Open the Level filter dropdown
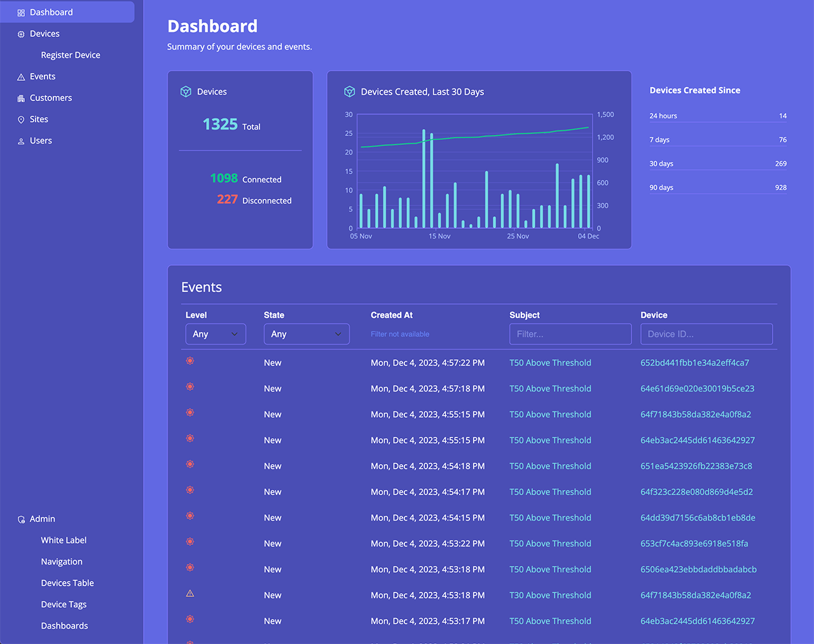 tap(215, 334)
